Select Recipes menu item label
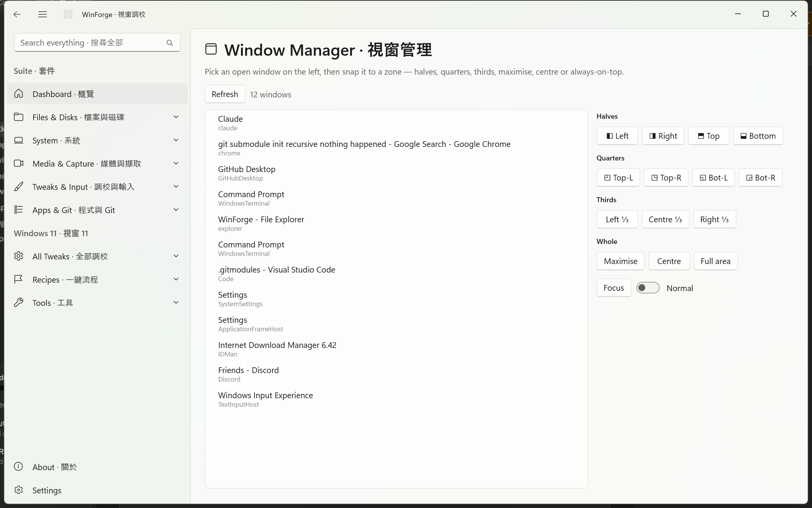Screen dimensions: 812x508 point(65,280)
